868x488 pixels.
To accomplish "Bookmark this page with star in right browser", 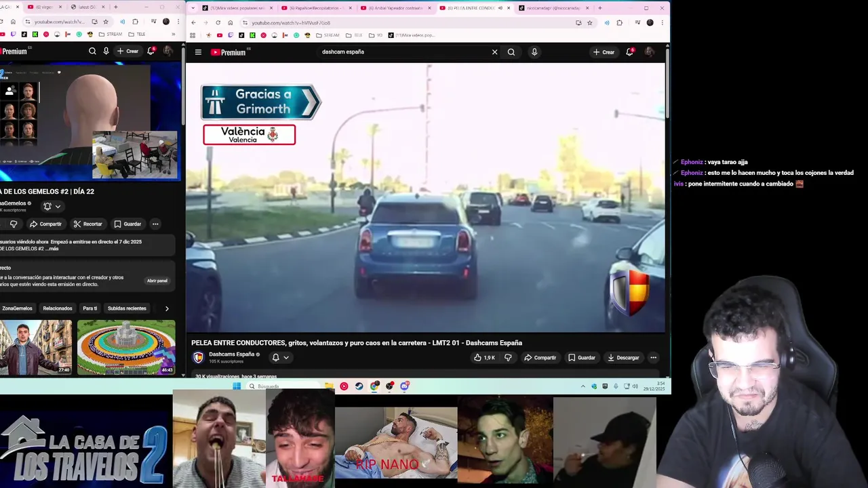I will (x=589, y=22).
